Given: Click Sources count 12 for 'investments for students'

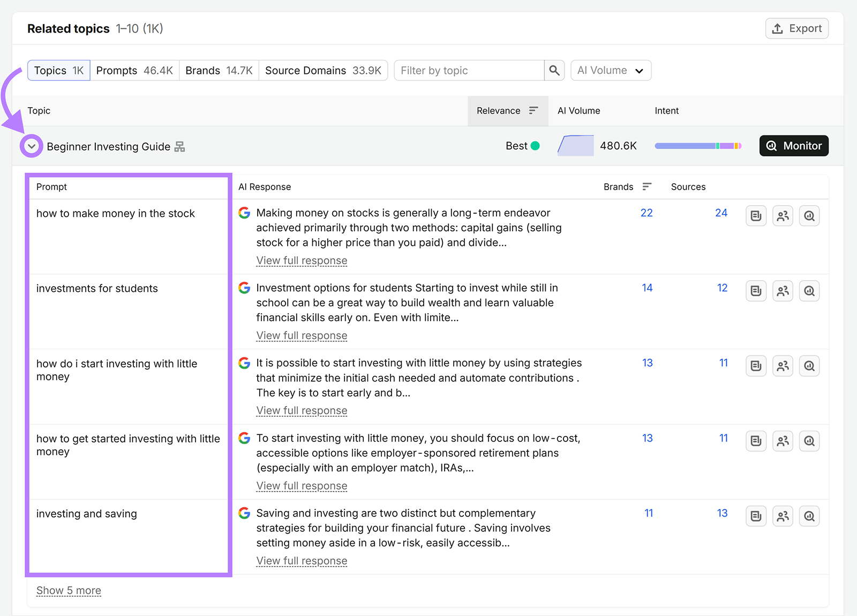Looking at the screenshot, I should 723,288.
